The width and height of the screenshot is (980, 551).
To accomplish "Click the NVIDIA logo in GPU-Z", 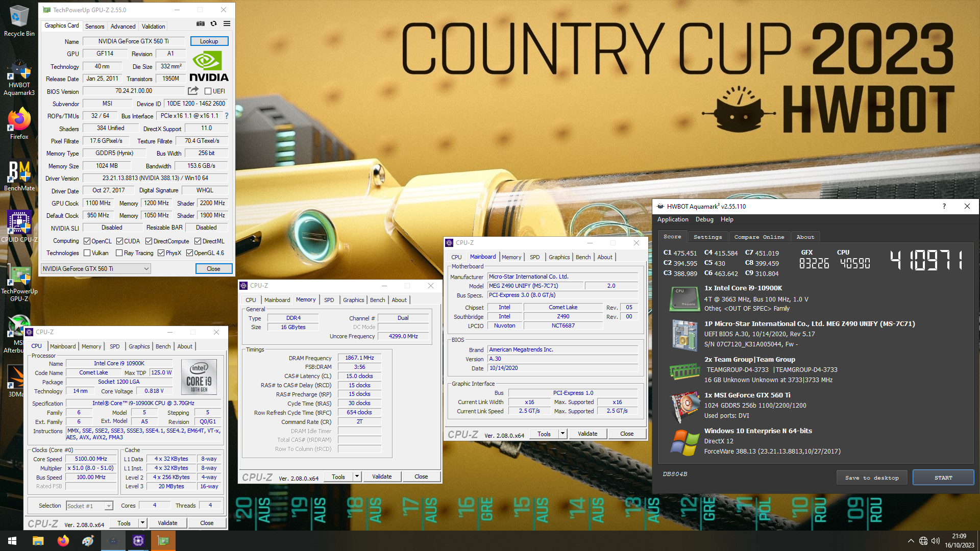I will point(209,66).
